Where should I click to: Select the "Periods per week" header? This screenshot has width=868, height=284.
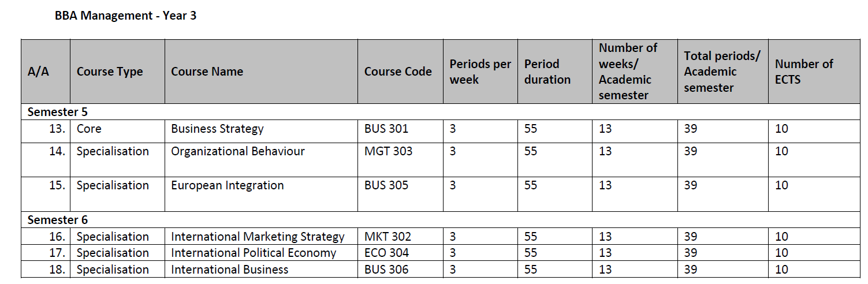(x=480, y=72)
